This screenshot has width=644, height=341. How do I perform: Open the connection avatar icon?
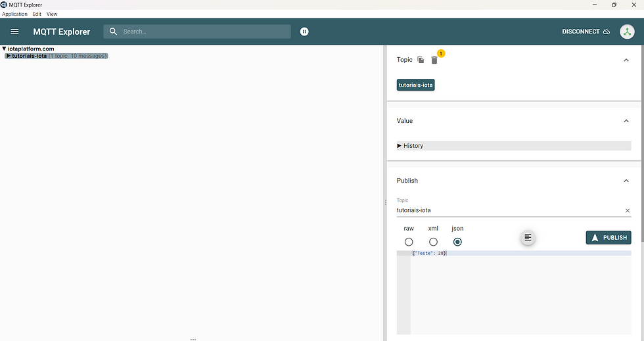click(627, 32)
